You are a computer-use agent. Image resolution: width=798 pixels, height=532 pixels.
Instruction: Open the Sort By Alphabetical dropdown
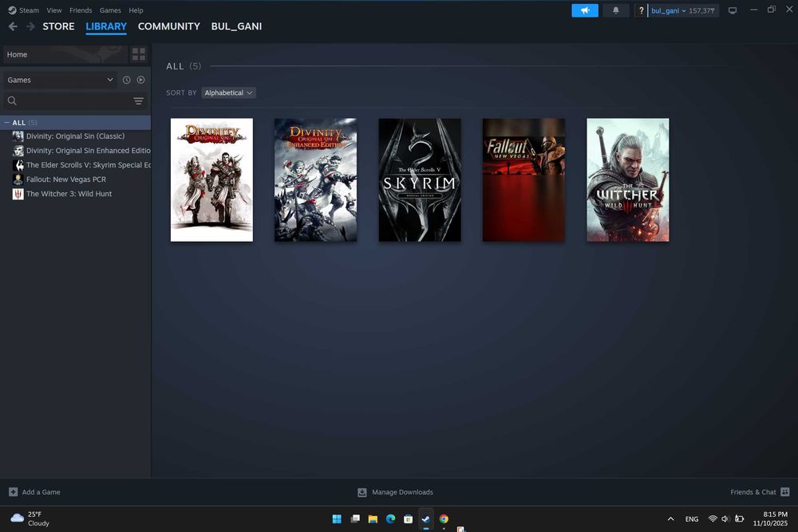(228, 93)
